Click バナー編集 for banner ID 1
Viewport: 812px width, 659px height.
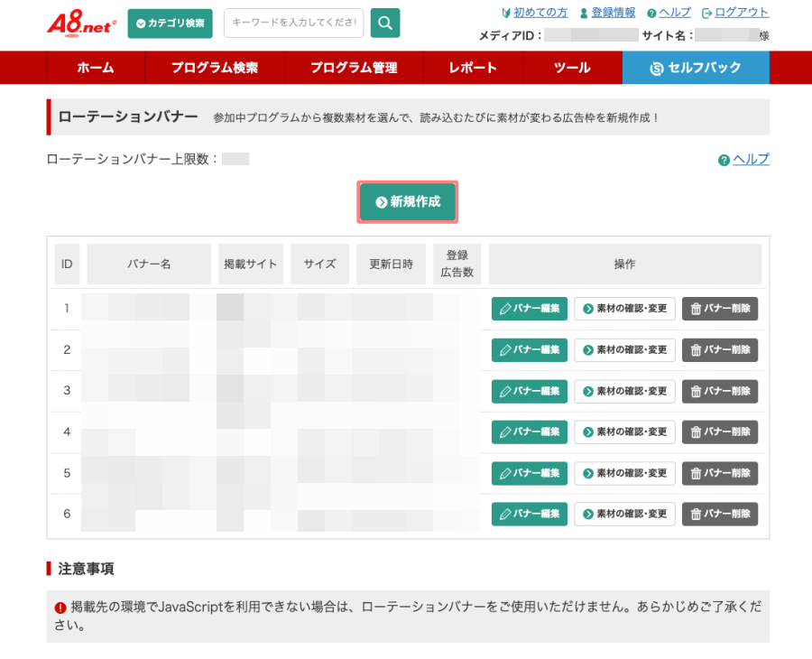(x=530, y=309)
